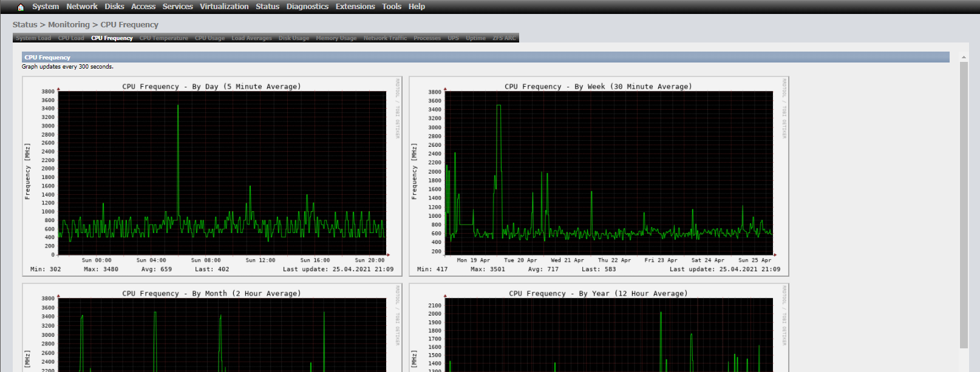The height and width of the screenshot is (372, 980).
Task: Open the Uptime tab
Action: click(475, 38)
